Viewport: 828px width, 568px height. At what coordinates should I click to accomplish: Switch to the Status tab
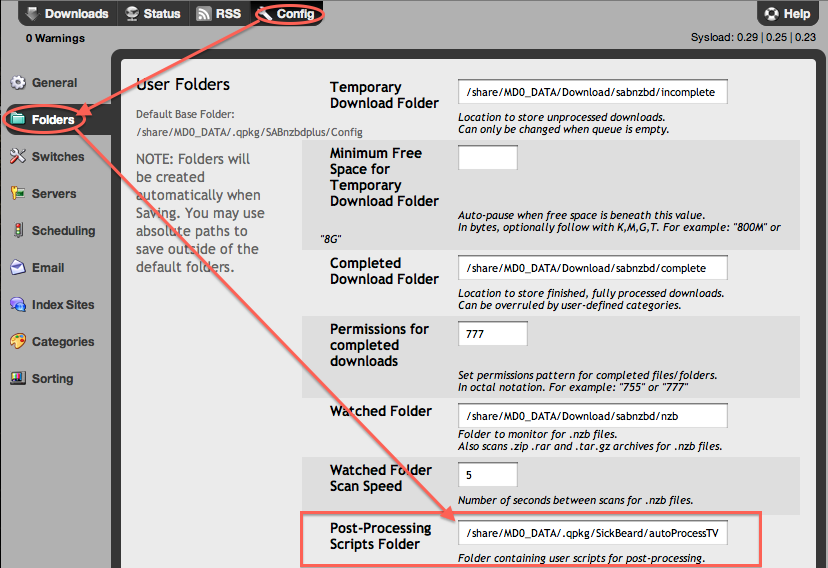point(153,14)
